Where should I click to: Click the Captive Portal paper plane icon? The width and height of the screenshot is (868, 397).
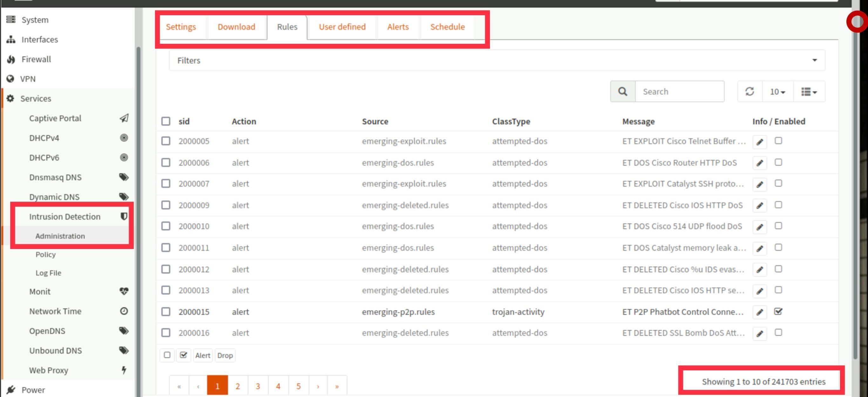click(124, 118)
